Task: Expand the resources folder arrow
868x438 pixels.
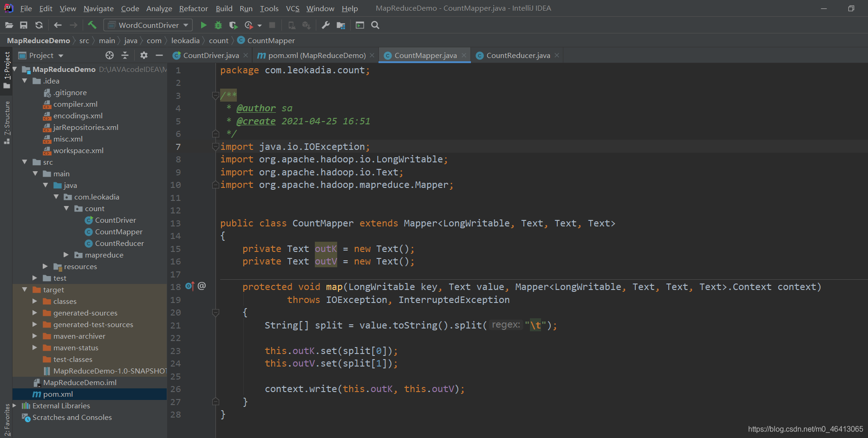Action: point(45,266)
